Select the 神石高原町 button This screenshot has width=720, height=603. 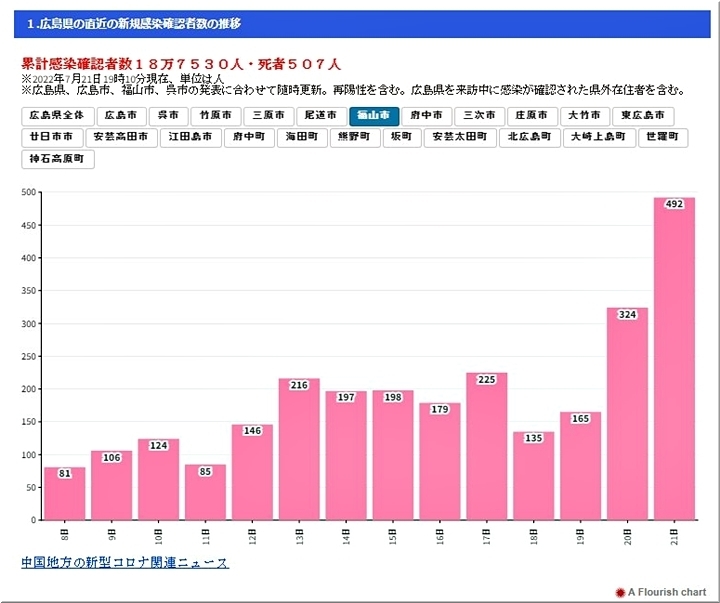point(58,158)
